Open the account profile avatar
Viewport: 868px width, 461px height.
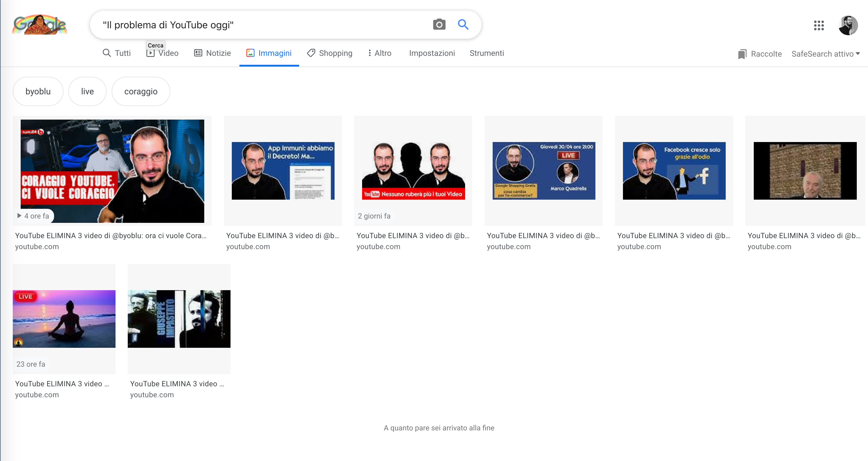tap(848, 25)
